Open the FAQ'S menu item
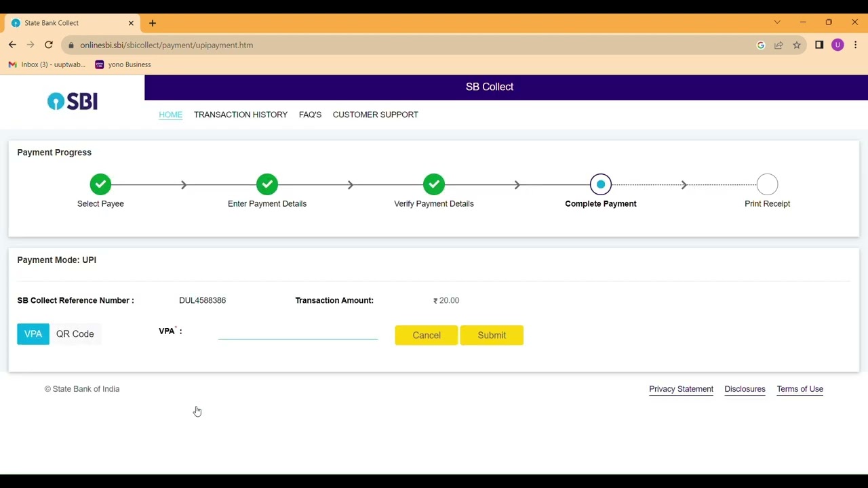The image size is (868, 488). [310, 115]
